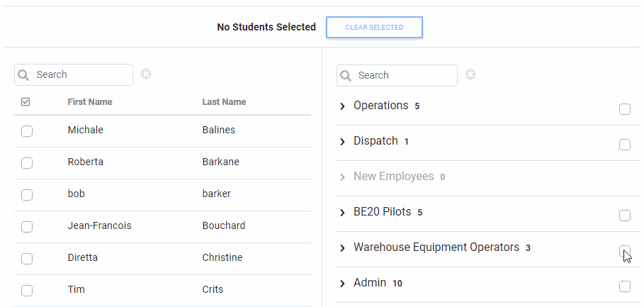Expand the Admin group chevron
The height and width of the screenshot is (307, 644).
(343, 284)
